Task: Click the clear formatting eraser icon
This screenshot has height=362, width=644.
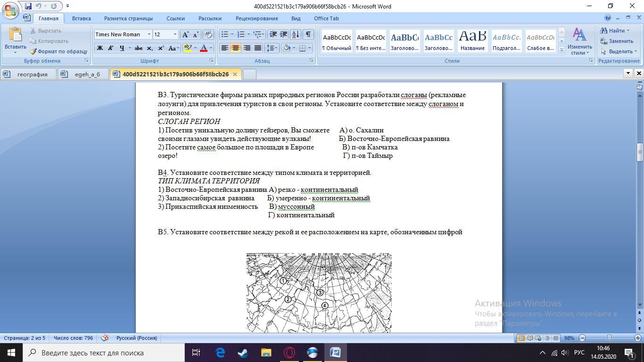Action: tap(208, 34)
